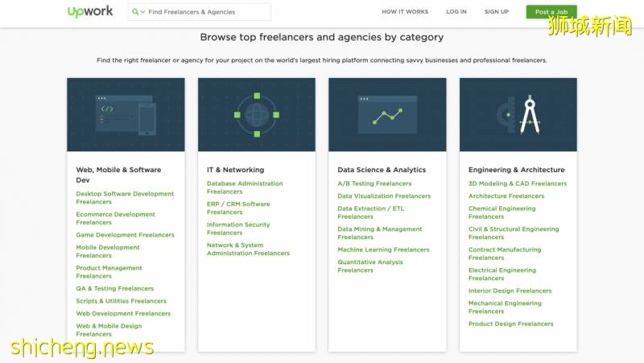Click the Web, Mobile & Software Dev code icon
The width and height of the screenshot is (644, 363).
(x=126, y=114)
